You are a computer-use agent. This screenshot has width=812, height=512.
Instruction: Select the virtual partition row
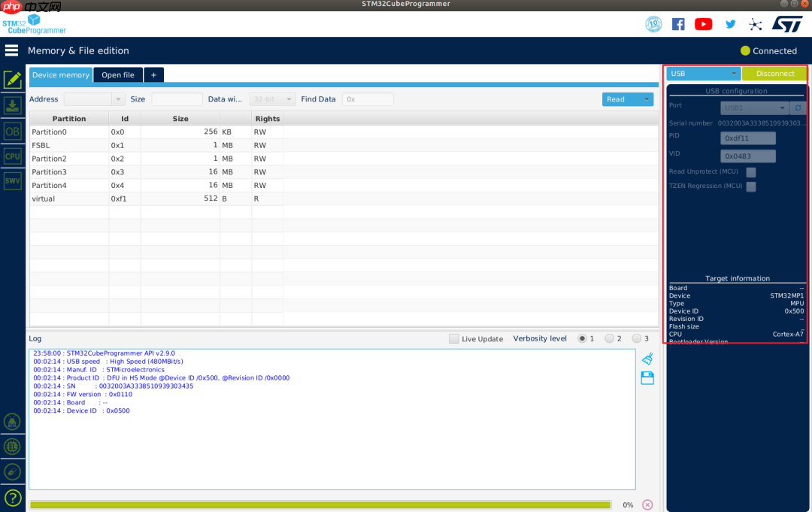tap(344, 198)
